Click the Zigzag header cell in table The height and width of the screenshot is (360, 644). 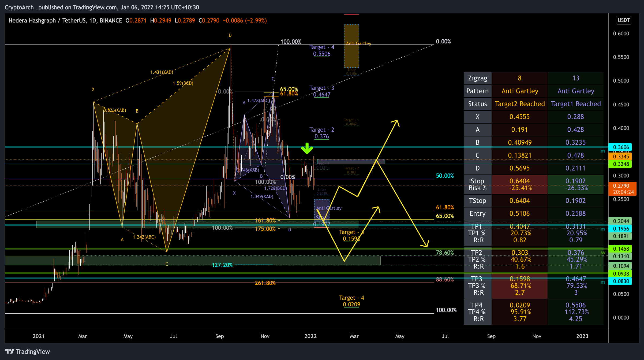point(477,78)
